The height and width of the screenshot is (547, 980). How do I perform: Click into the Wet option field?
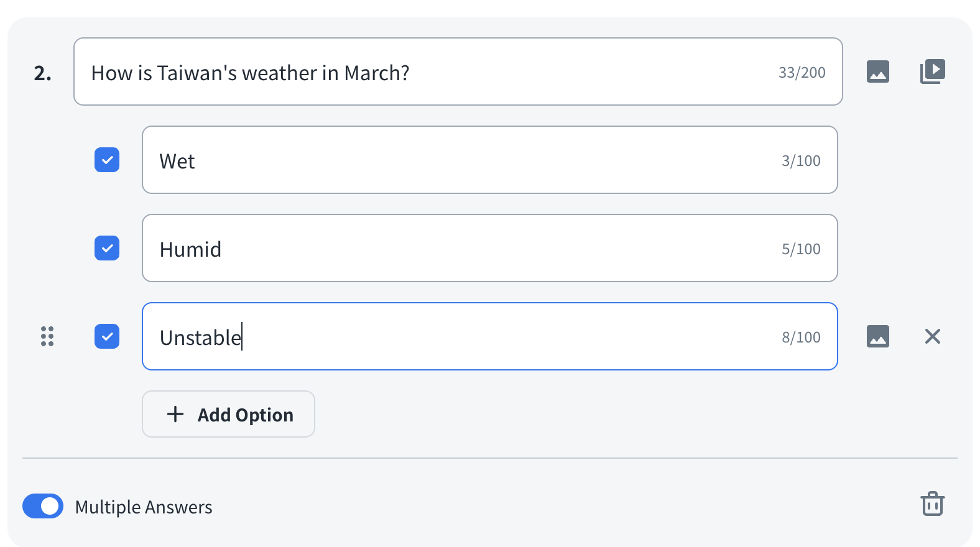click(460, 160)
